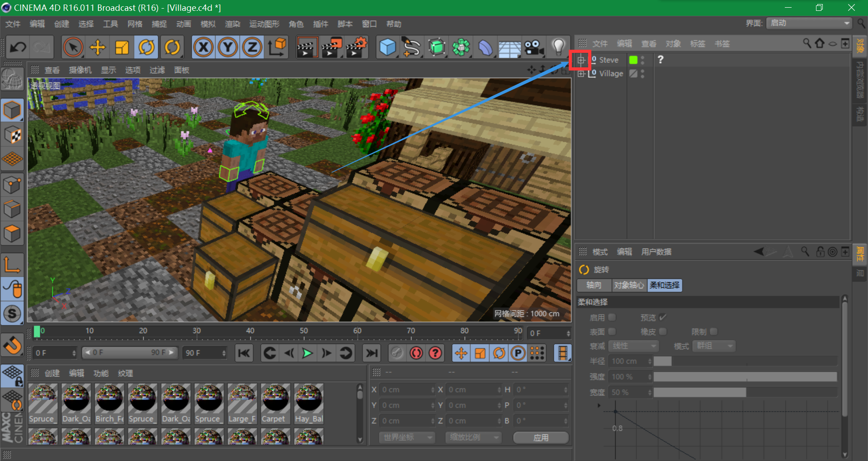The image size is (868, 461).
Task: Expand the Village object tree
Action: point(581,74)
